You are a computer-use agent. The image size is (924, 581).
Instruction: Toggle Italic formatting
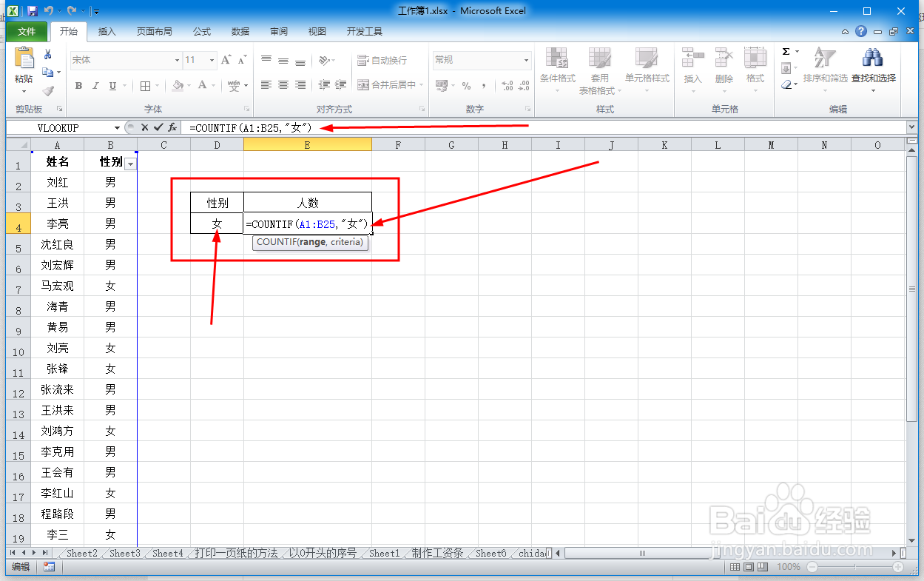[95, 86]
